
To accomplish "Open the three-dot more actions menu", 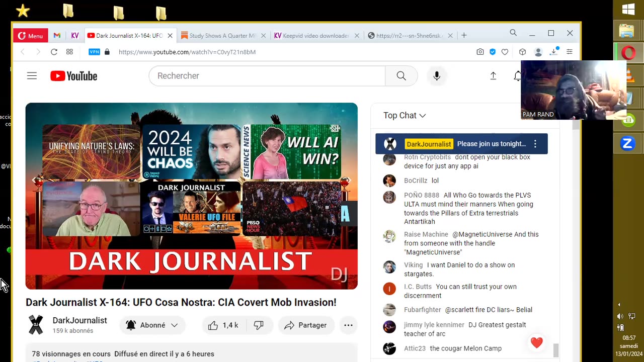I will click(x=348, y=325).
